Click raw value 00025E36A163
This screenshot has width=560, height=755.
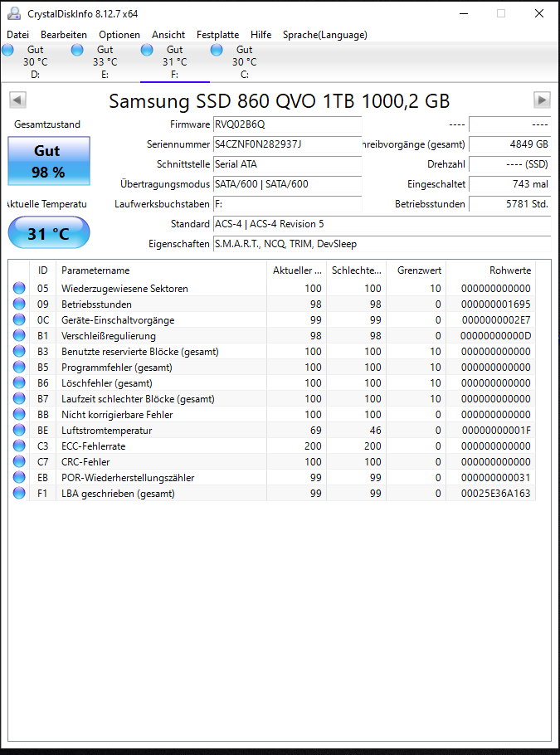[x=496, y=493]
